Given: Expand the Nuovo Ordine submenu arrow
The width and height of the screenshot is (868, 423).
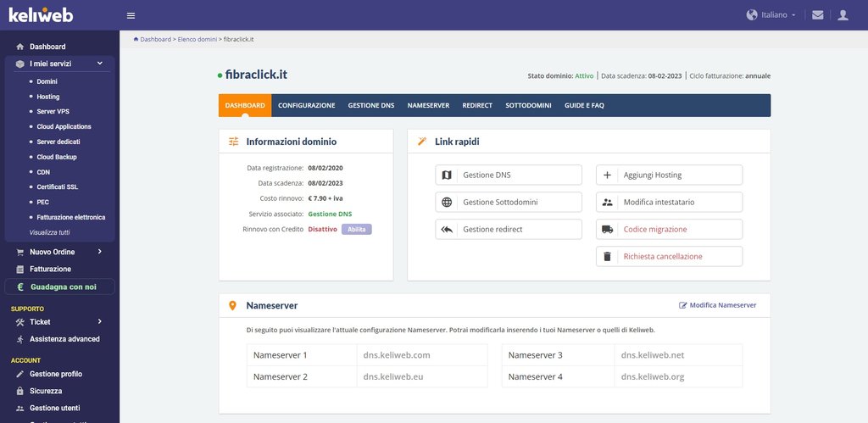Looking at the screenshot, I should (100, 252).
